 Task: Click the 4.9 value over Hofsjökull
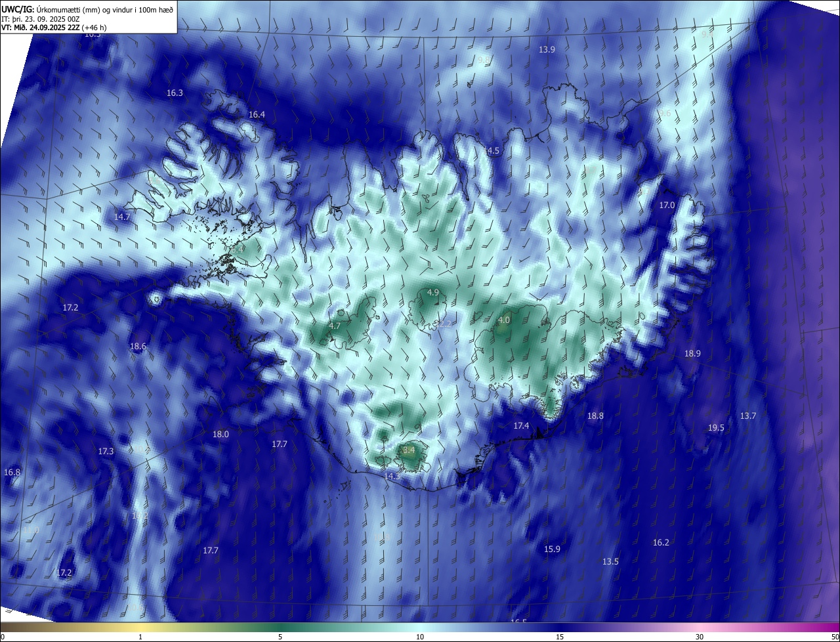coord(433,292)
